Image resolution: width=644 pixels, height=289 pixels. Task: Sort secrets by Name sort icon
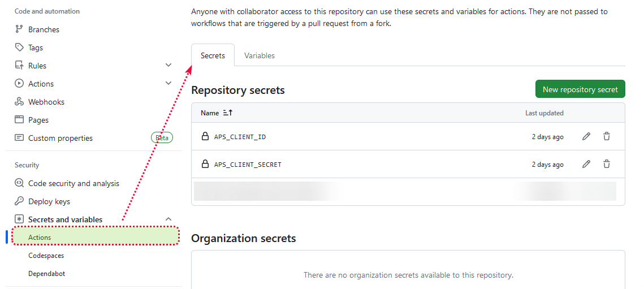228,113
